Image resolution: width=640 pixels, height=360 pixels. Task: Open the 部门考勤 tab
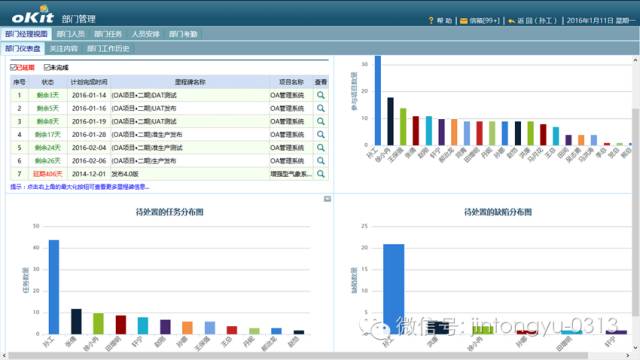[183, 34]
